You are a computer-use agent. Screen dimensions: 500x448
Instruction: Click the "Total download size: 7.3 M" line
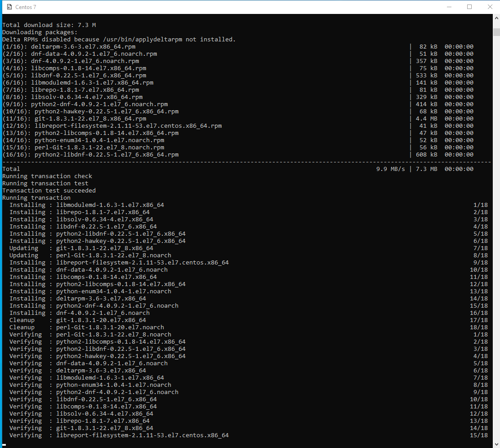click(x=49, y=25)
